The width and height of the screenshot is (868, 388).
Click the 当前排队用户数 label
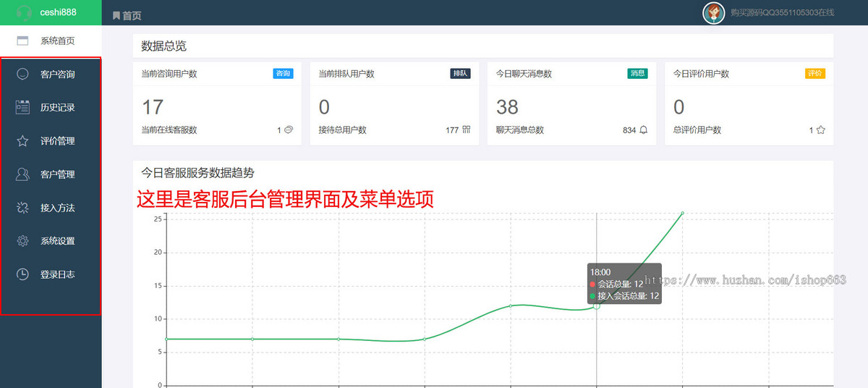346,74
